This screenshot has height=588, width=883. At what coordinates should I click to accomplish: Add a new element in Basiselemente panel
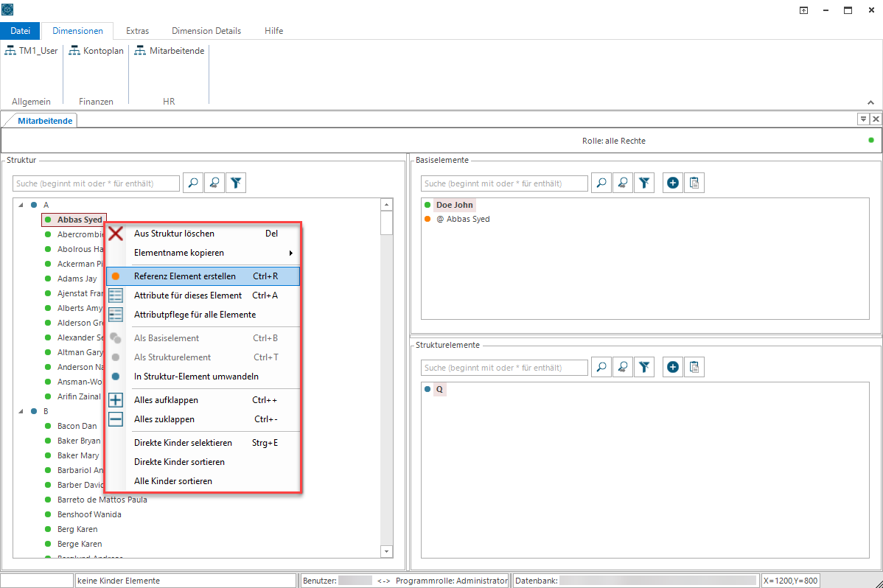[672, 183]
